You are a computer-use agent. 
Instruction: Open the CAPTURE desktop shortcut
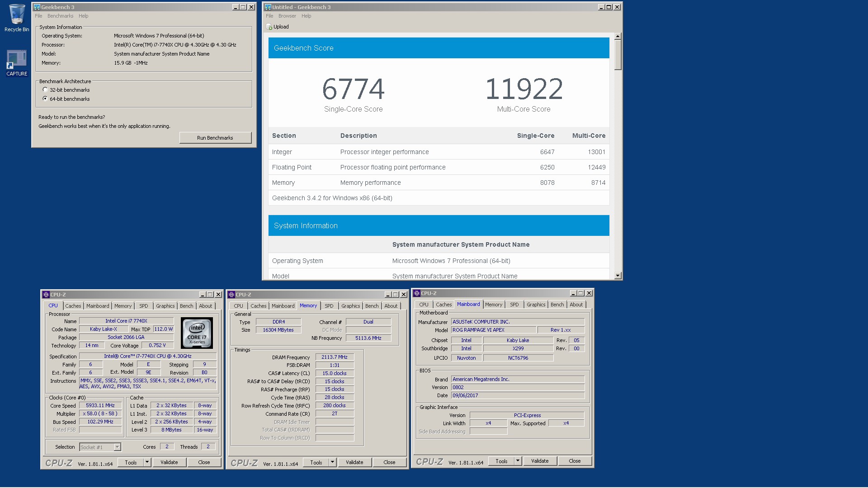[x=17, y=62]
